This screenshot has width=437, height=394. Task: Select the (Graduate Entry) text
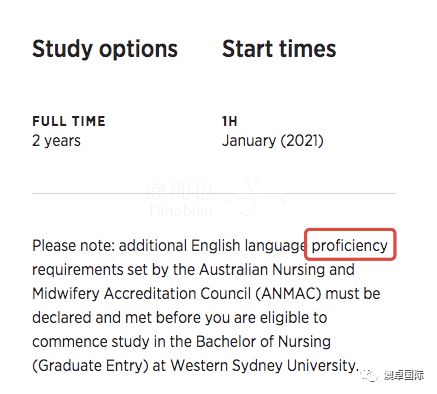click(90, 366)
